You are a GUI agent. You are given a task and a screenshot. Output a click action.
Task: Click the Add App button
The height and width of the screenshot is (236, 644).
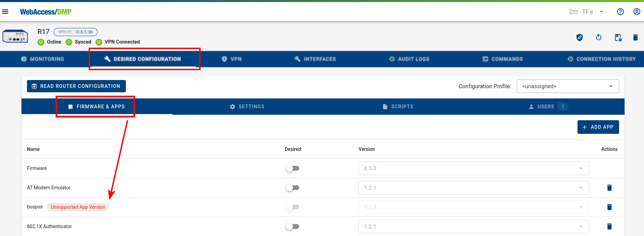[x=598, y=127]
